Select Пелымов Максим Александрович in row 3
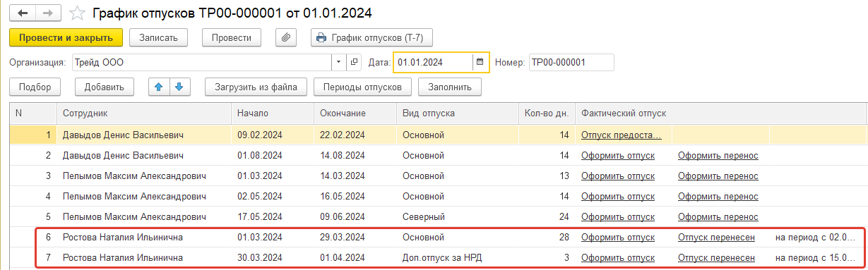 tap(134, 176)
